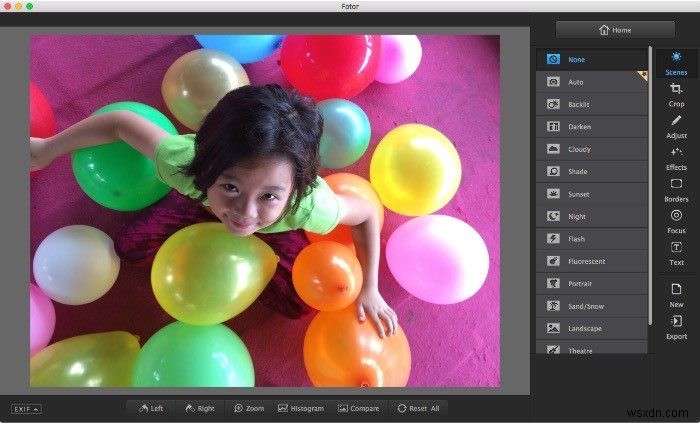
Task: Open the Adjust panel
Action: (x=676, y=125)
